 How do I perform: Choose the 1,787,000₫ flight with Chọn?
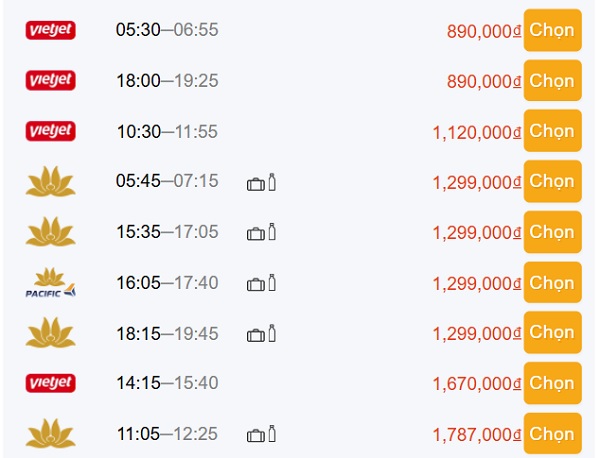pos(552,435)
